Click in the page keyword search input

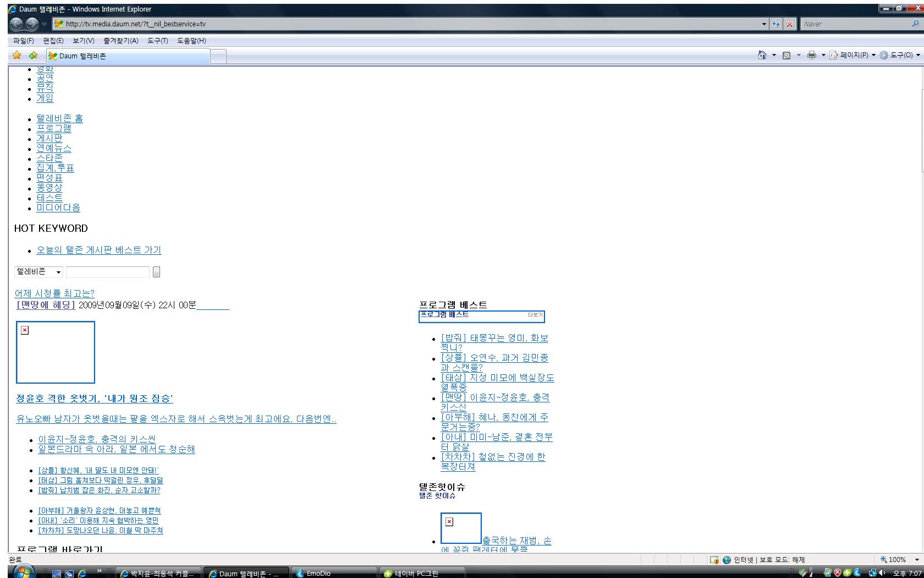coord(108,272)
